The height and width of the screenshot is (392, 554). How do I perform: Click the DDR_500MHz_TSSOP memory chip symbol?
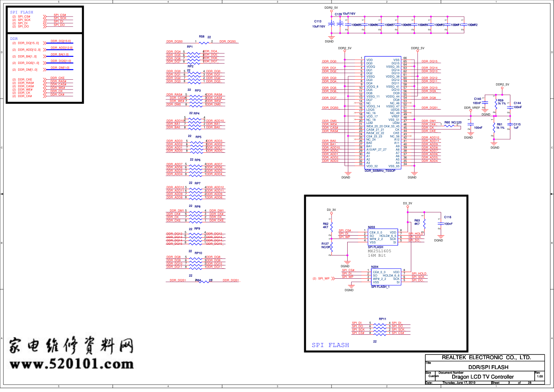point(382,113)
